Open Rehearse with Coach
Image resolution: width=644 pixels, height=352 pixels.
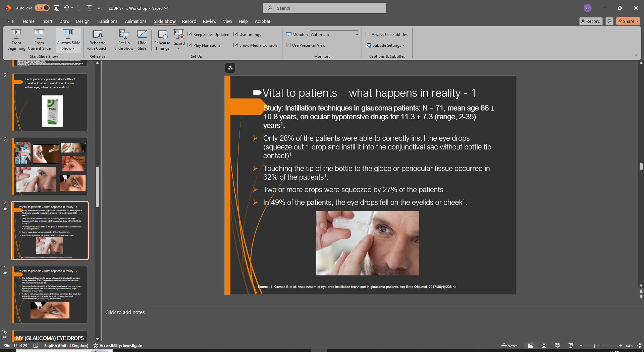[x=97, y=40]
